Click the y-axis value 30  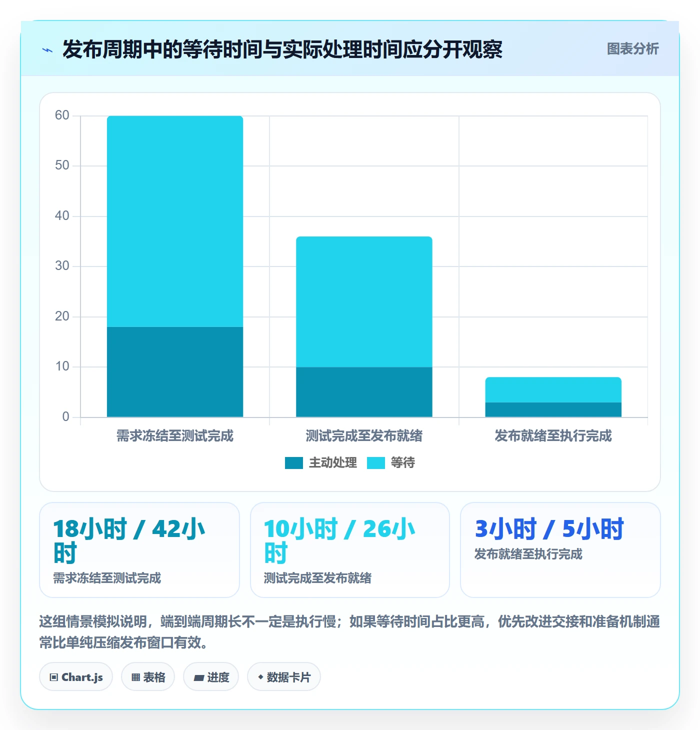coord(62,266)
